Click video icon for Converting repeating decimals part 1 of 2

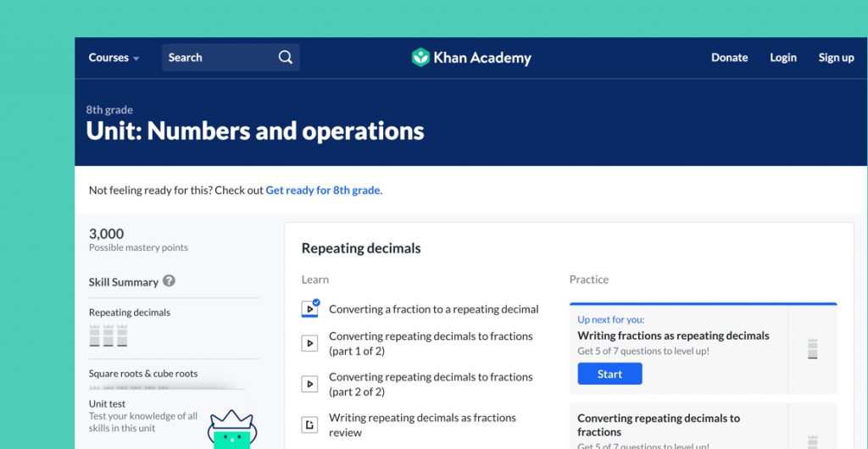coord(310,343)
